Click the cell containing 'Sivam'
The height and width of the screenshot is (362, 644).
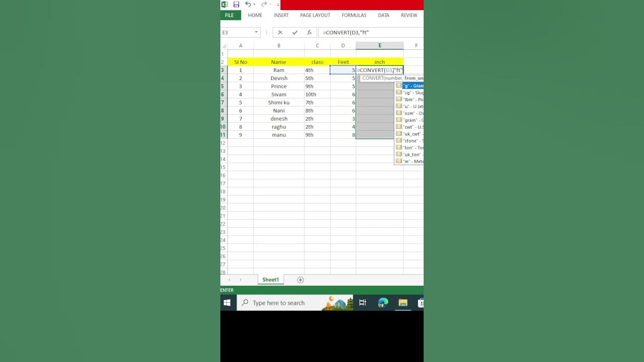[x=279, y=94]
